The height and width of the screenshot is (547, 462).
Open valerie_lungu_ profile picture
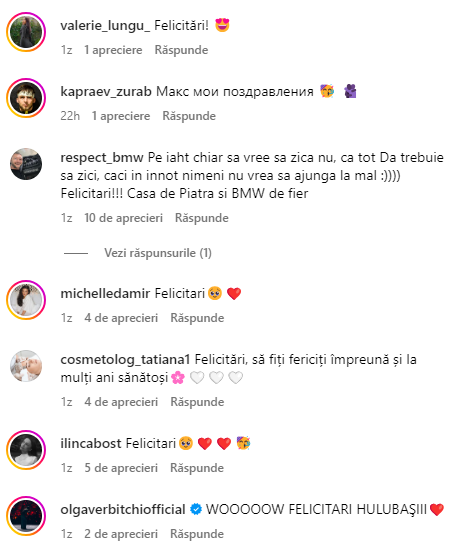coord(26,32)
